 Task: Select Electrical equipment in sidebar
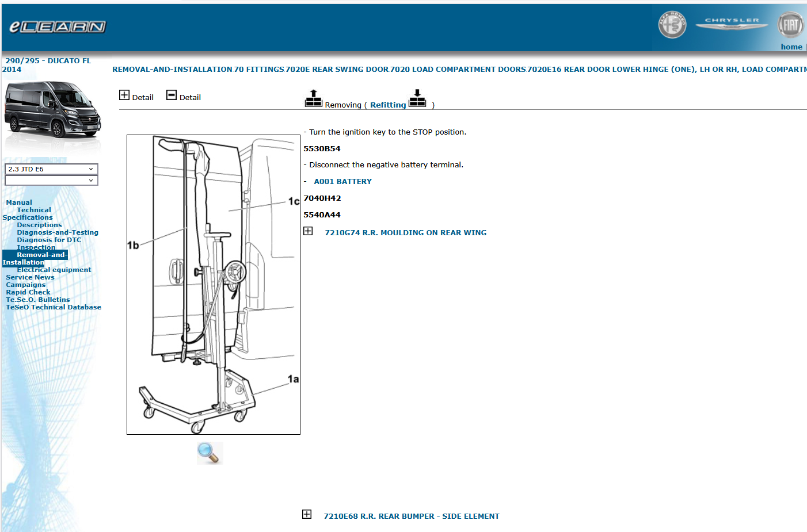coord(54,270)
